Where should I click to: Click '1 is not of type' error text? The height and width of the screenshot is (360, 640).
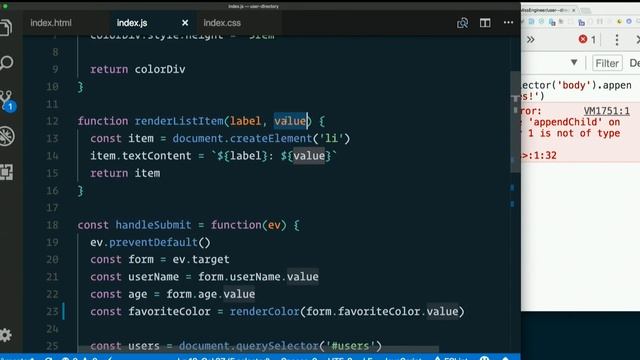tap(574, 133)
